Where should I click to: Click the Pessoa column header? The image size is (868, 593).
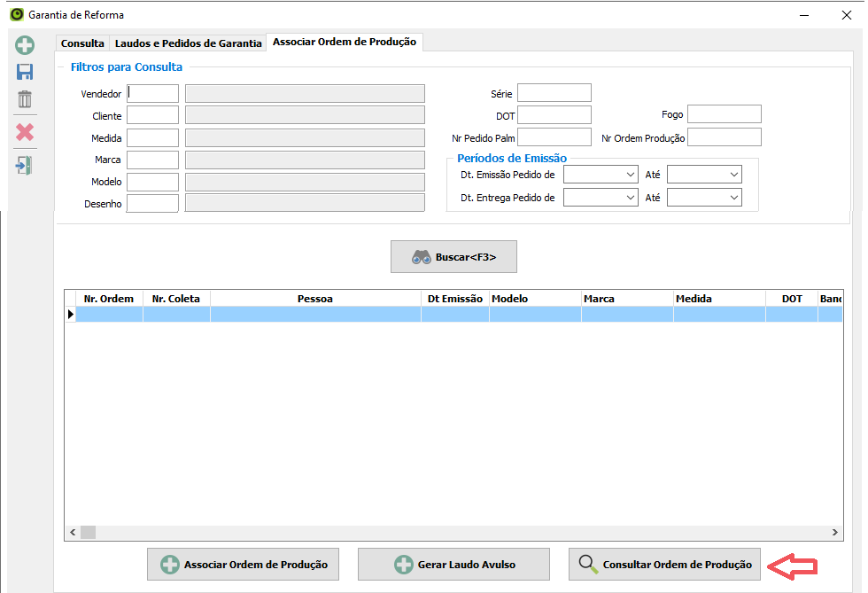315,299
